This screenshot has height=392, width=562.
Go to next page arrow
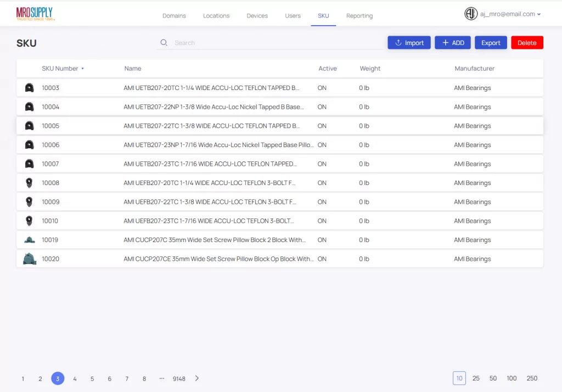point(197,378)
